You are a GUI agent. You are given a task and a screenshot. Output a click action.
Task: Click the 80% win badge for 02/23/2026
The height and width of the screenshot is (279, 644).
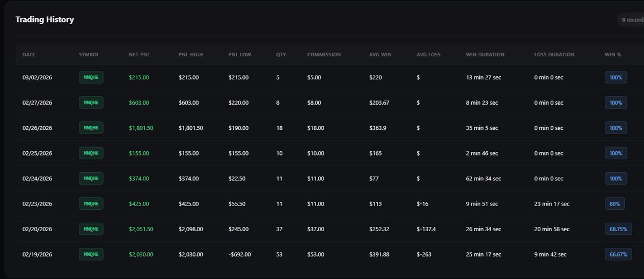(615, 204)
